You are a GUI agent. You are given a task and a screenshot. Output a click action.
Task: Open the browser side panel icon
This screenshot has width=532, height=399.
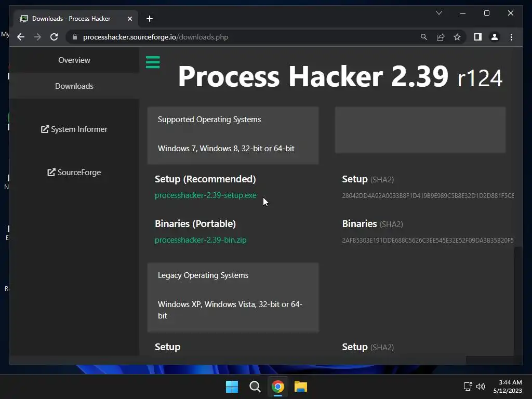[478, 37]
